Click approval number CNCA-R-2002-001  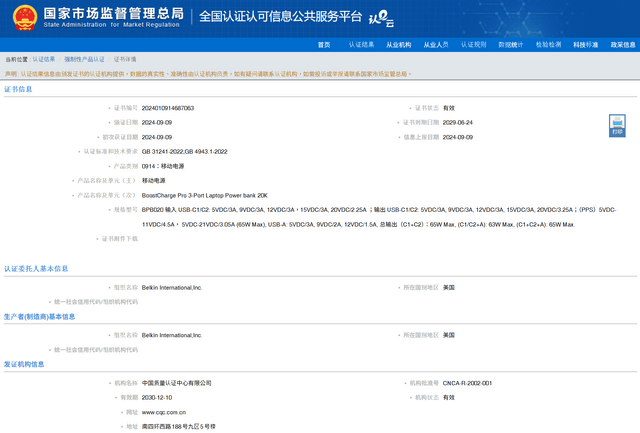coord(467,383)
